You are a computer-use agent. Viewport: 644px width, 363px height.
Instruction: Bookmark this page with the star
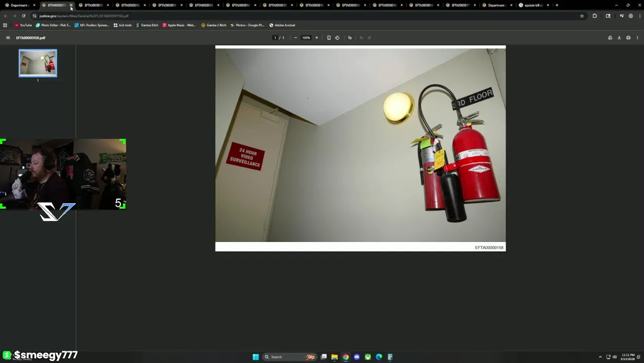click(x=582, y=16)
